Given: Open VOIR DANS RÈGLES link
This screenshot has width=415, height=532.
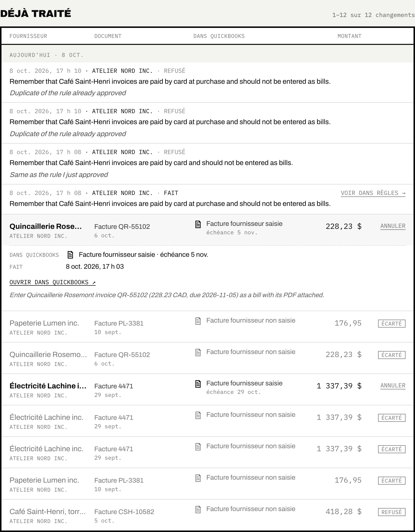Looking at the screenshot, I should (373, 193).
